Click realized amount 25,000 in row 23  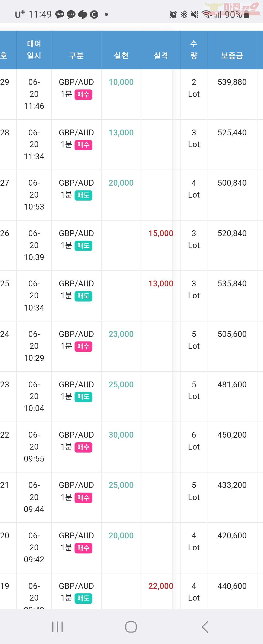[x=121, y=384]
